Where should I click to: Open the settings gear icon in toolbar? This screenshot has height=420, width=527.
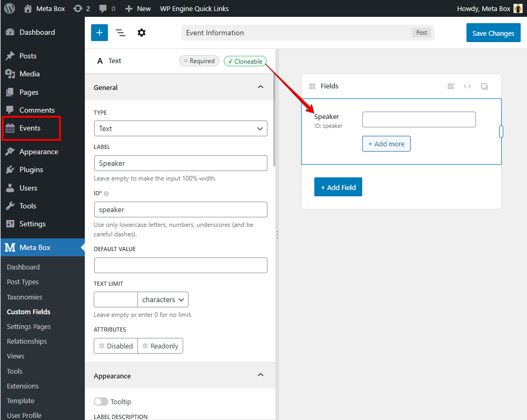(x=142, y=33)
